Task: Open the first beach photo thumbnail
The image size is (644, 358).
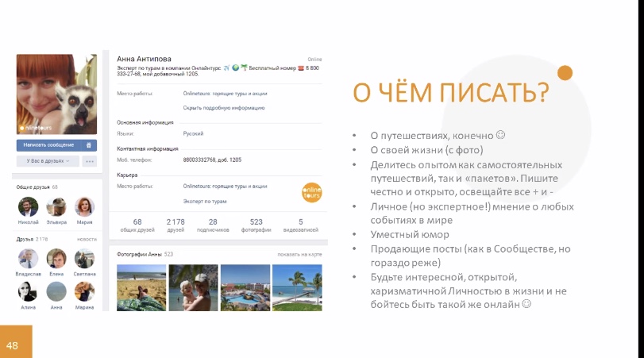Action: pos(141,287)
